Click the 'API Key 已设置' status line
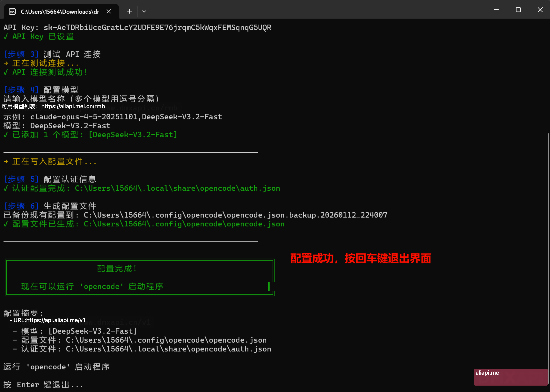The image size is (550, 392). [x=39, y=36]
